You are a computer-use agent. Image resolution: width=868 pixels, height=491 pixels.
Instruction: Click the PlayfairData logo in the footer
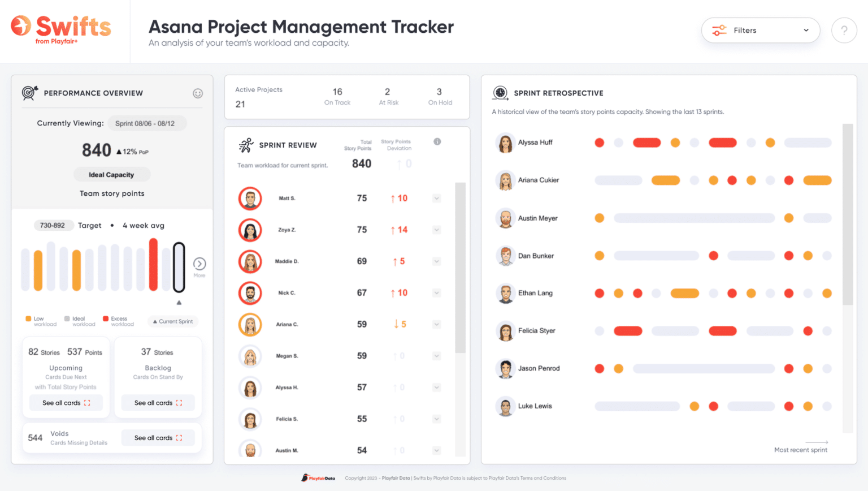click(x=318, y=478)
